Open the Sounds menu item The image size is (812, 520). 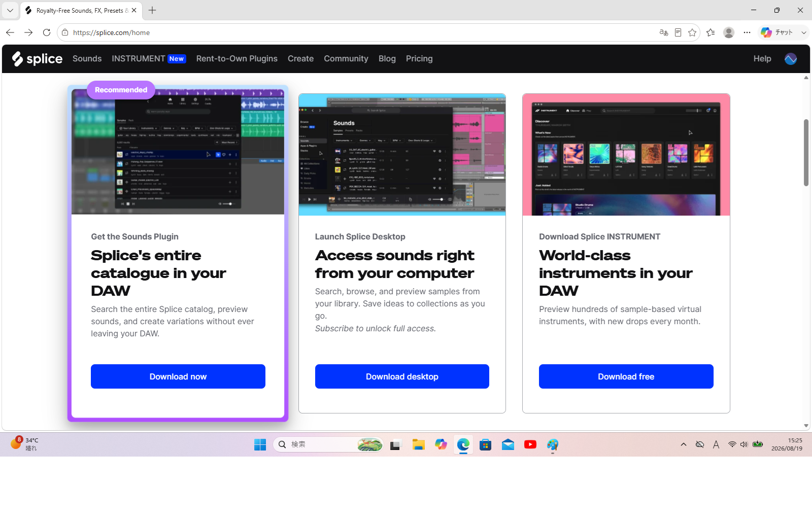[87, 59]
